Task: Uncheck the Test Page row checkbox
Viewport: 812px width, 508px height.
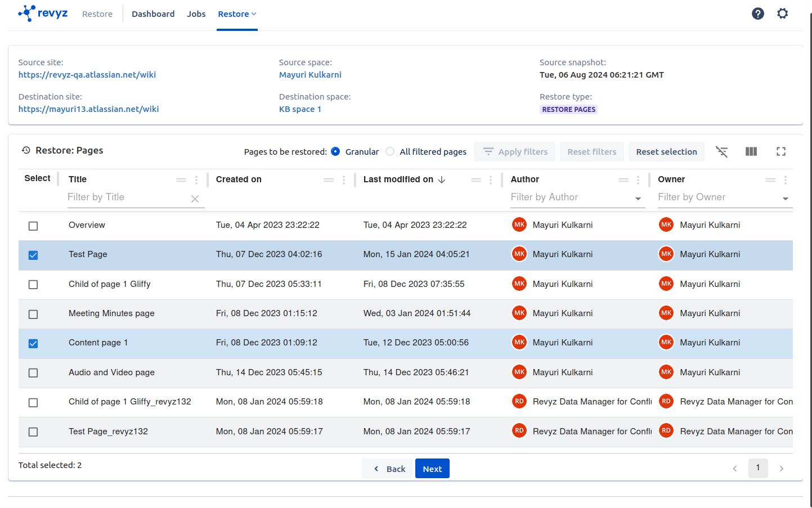Action: (33, 255)
